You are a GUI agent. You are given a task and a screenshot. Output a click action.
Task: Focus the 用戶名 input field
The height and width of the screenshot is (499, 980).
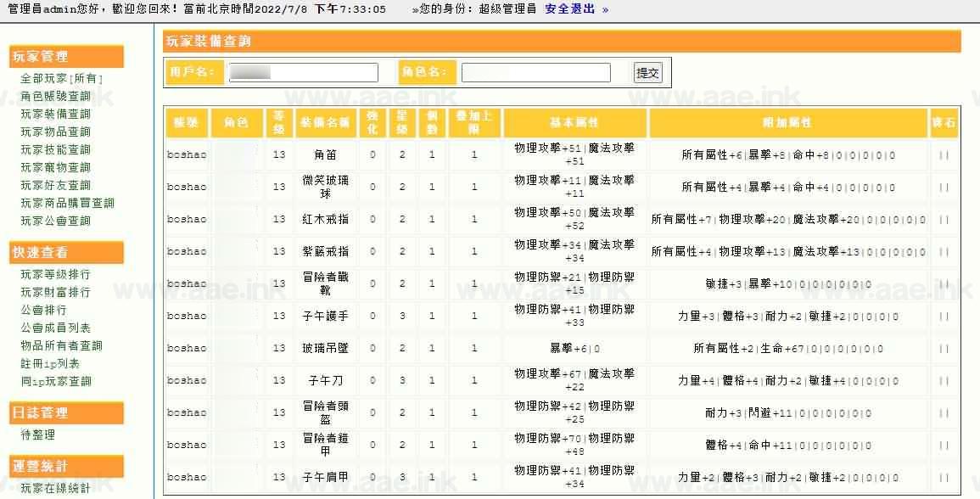click(x=303, y=72)
